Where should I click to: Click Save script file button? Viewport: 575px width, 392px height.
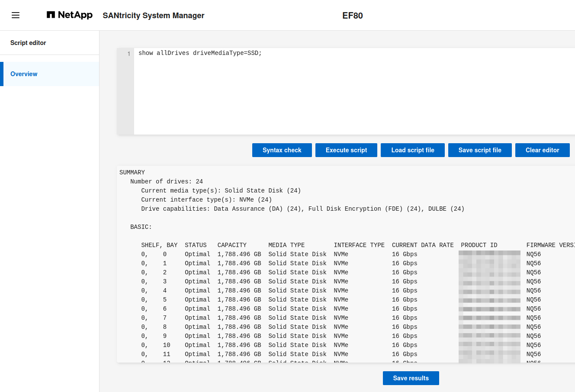point(480,150)
